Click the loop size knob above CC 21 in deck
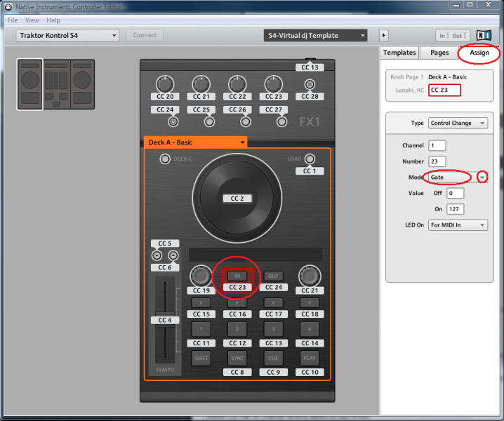Viewport: 504px width, 421px height. point(310,276)
